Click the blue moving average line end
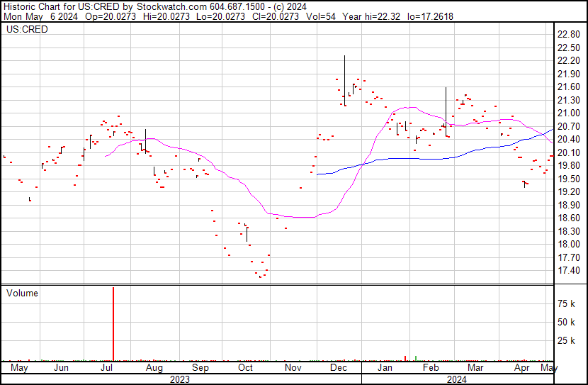Screen dimensions: 588x385 pos(552,130)
